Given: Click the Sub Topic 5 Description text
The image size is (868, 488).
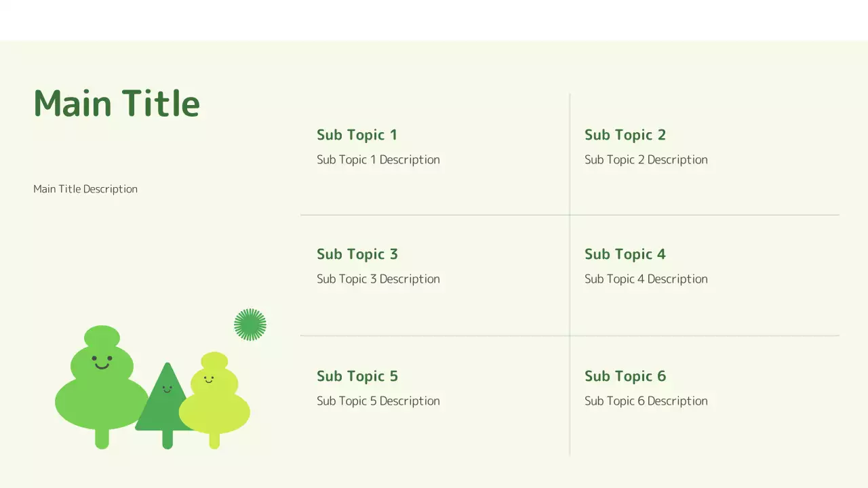Looking at the screenshot, I should coord(378,401).
